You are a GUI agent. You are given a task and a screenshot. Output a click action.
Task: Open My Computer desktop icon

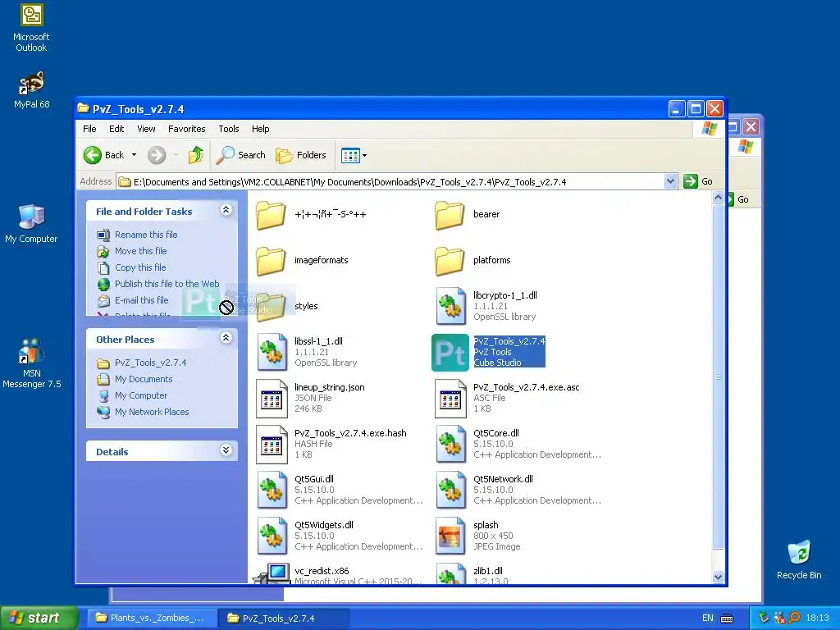(31, 224)
